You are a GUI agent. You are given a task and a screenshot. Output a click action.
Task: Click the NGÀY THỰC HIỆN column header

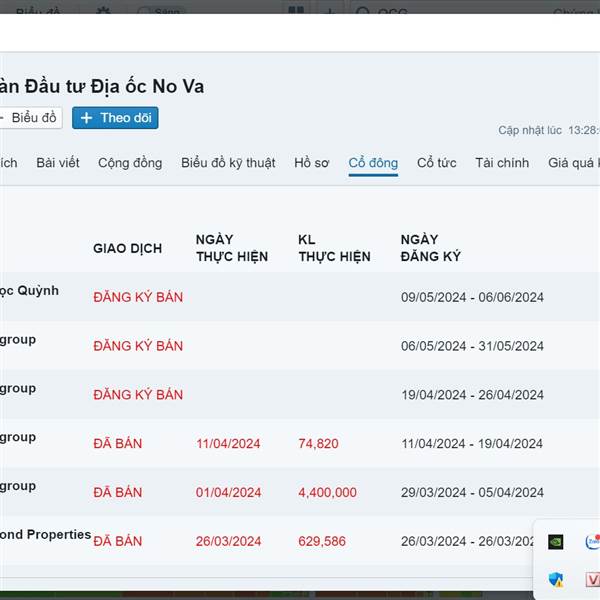point(232,248)
